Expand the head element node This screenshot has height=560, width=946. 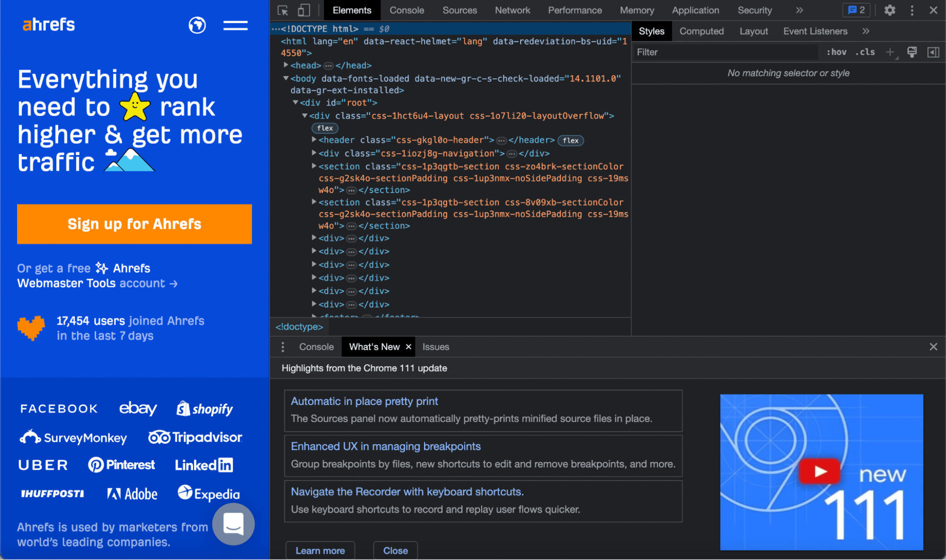click(x=286, y=65)
